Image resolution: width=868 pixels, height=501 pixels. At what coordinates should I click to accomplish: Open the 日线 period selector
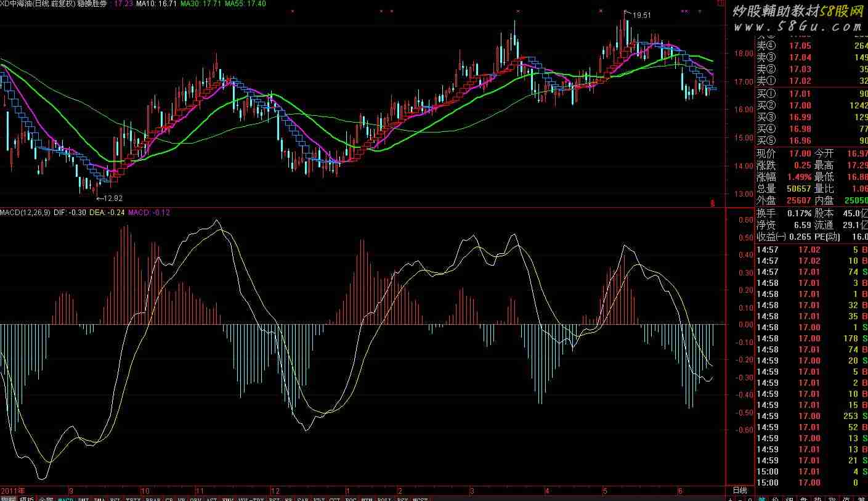(x=739, y=491)
